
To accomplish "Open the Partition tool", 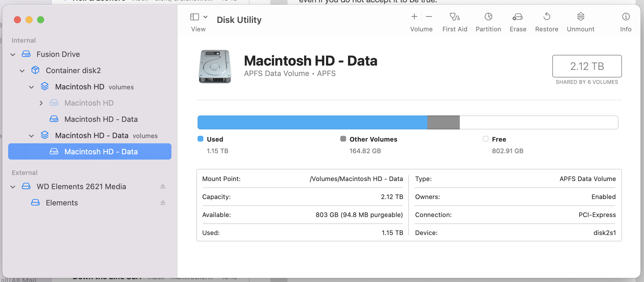I will (x=488, y=17).
